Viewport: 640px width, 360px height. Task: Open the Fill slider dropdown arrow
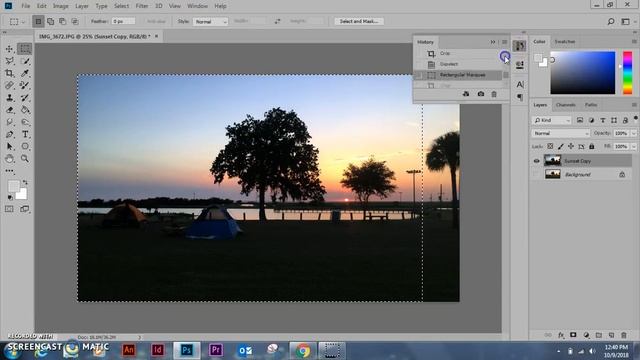point(633,146)
